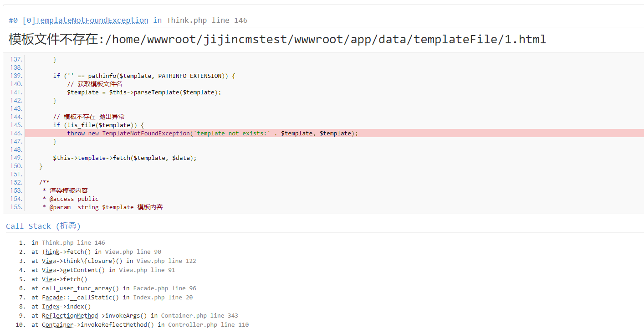644x329 pixels.
Task: Click View in the getContent() stack entry
Action: point(49,270)
